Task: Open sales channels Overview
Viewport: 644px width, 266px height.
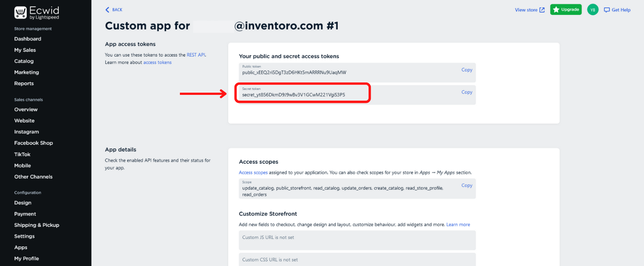Action: 26,110
